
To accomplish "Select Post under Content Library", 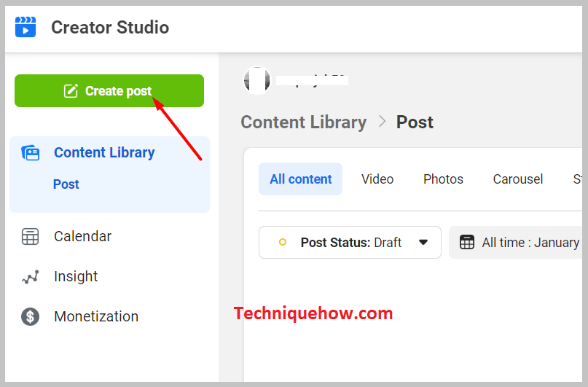I will [x=66, y=184].
